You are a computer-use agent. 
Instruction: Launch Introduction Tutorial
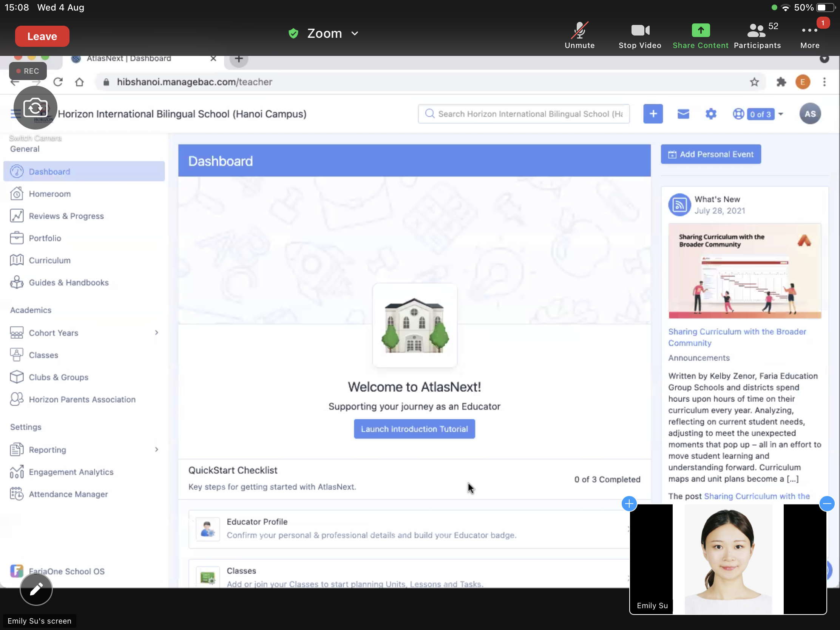[414, 429]
